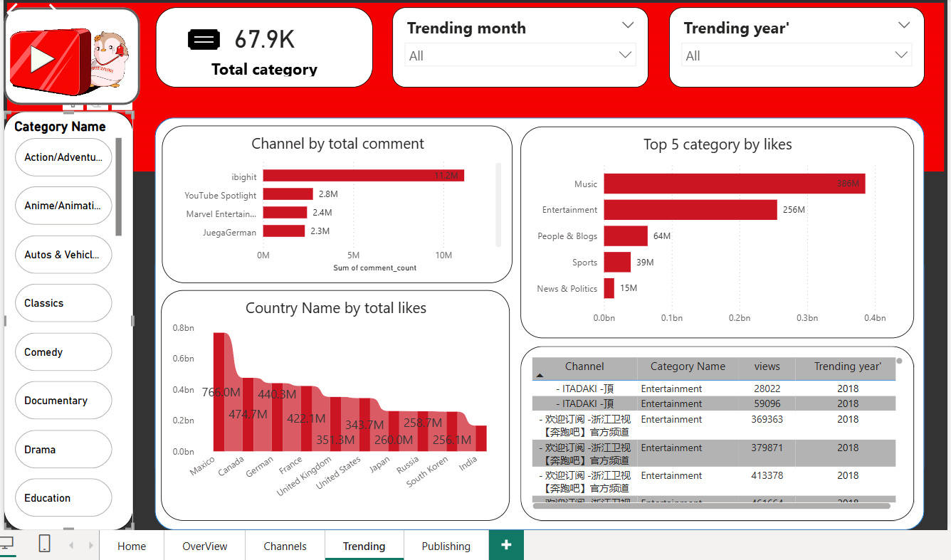Select the Documentary filter button
The width and height of the screenshot is (951, 560).
pos(63,400)
